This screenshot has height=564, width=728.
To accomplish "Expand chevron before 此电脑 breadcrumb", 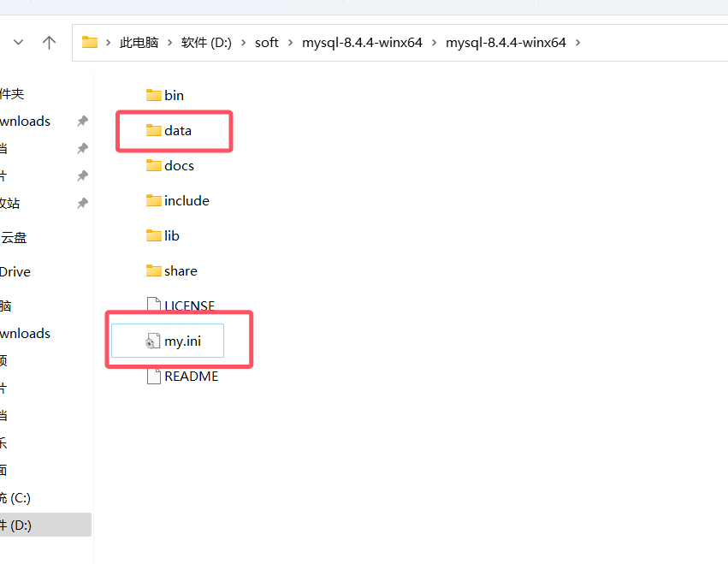I will point(108,43).
